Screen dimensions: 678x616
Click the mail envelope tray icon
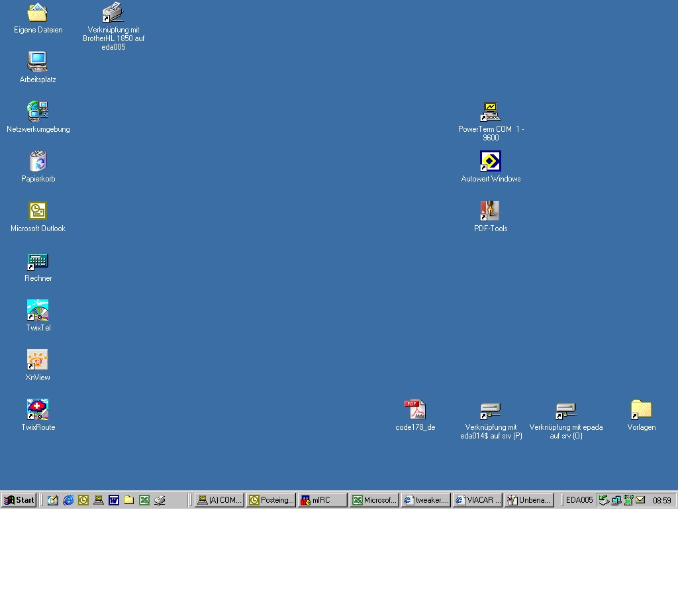[x=640, y=500]
